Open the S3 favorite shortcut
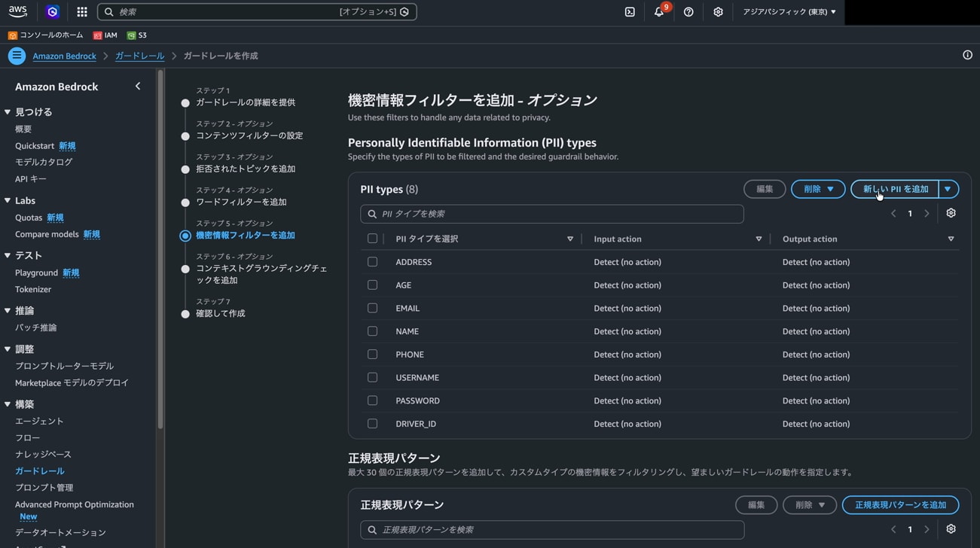 pos(137,35)
